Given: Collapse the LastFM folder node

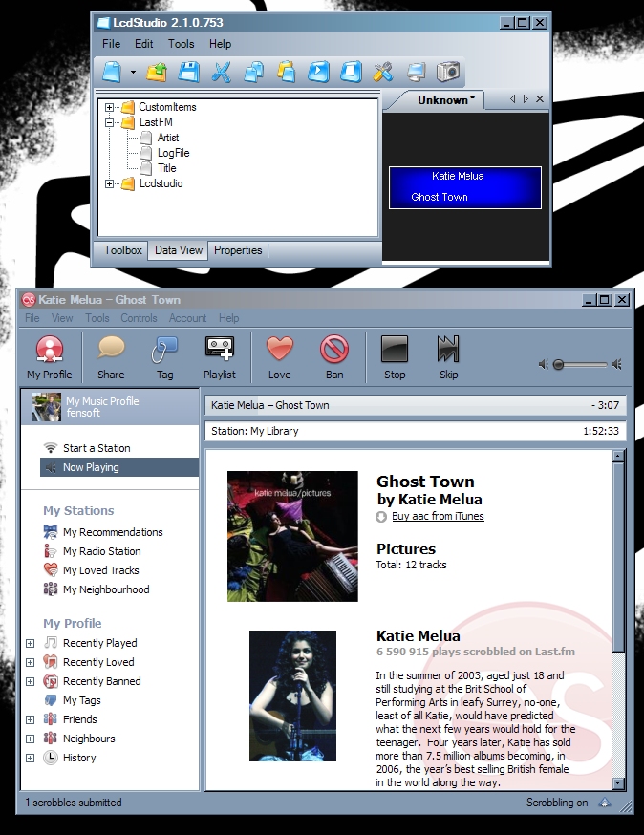Looking at the screenshot, I should point(109,122).
